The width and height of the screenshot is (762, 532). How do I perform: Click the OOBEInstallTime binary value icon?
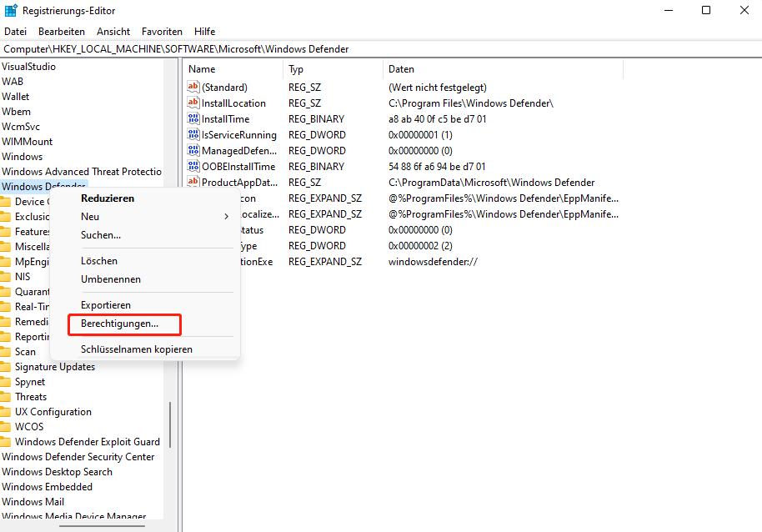click(193, 166)
